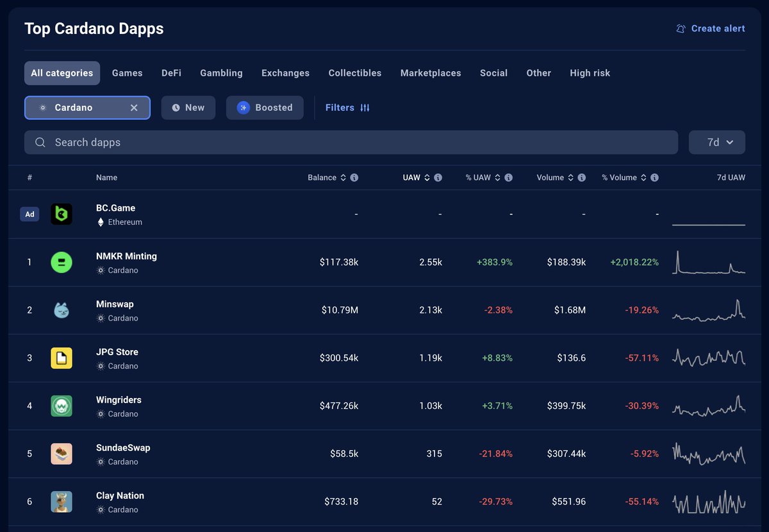Toggle the New dapps filter
Screen dimensions: 769x532
pyautogui.click(x=188, y=108)
